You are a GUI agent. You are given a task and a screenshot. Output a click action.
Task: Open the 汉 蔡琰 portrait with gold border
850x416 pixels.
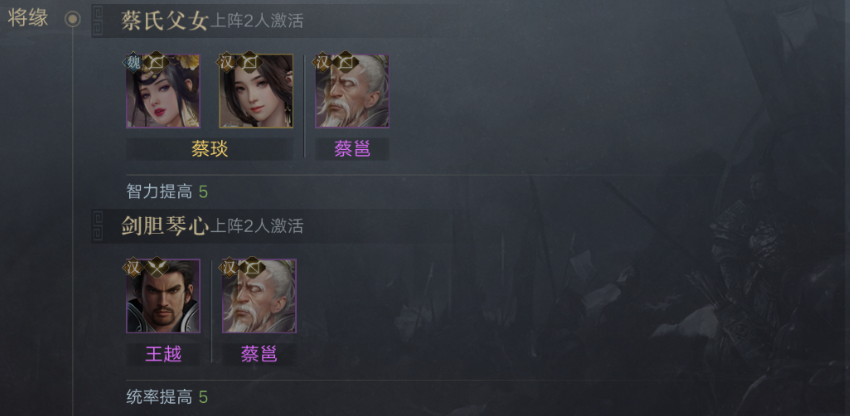tap(256, 91)
